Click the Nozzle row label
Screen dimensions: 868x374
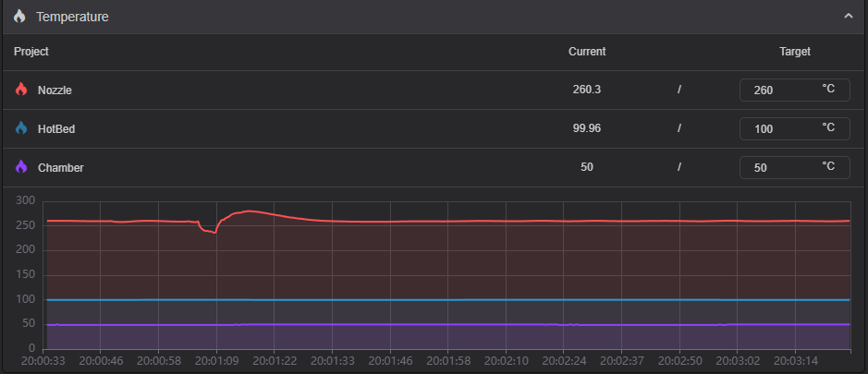point(55,90)
